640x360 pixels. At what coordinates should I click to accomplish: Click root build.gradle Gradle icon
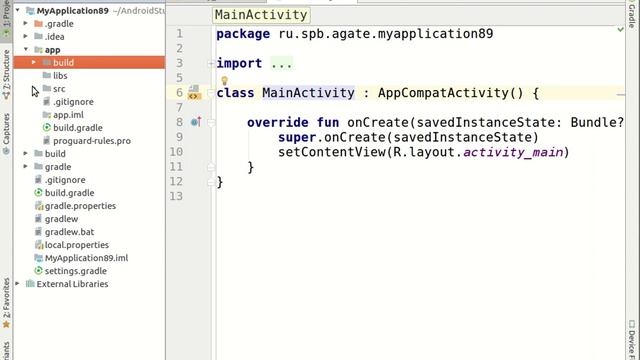click(38, 193)
